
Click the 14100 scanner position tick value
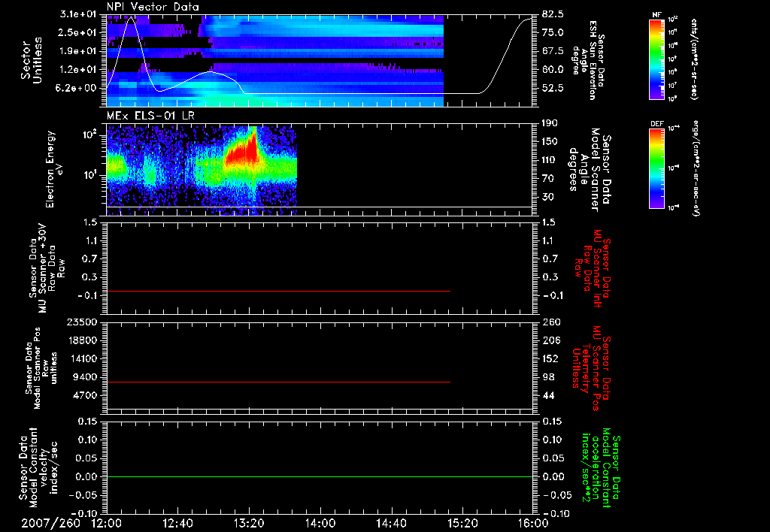[x=82, y=358]
